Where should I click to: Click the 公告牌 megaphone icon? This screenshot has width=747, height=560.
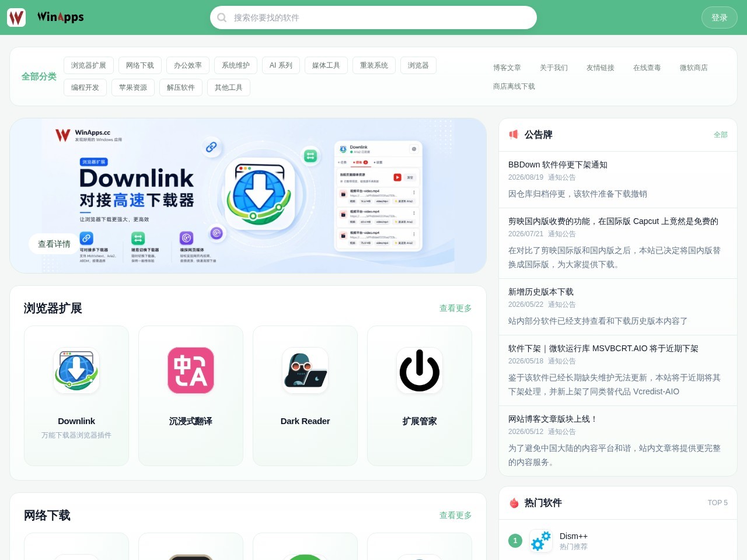[514, 135]
